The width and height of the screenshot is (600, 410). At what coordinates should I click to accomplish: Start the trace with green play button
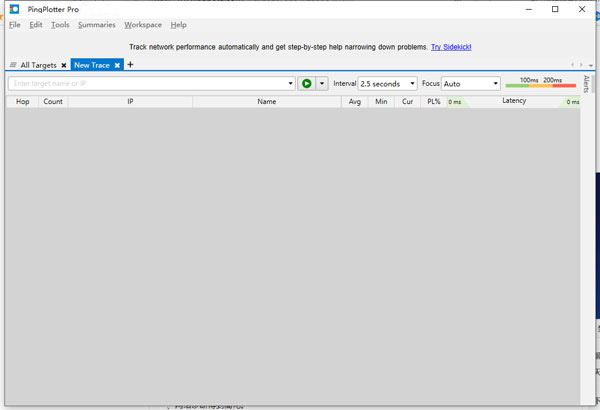click(x=307, y=84)
